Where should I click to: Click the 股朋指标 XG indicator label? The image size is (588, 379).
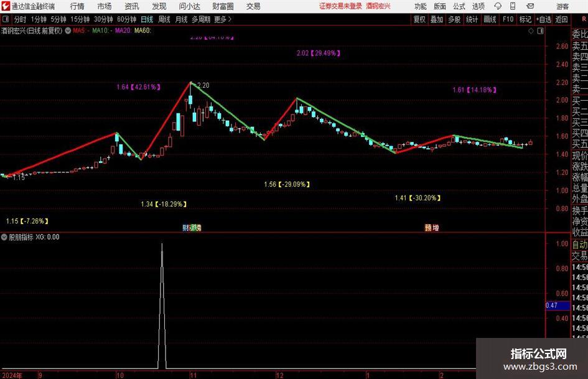point(34,237)
